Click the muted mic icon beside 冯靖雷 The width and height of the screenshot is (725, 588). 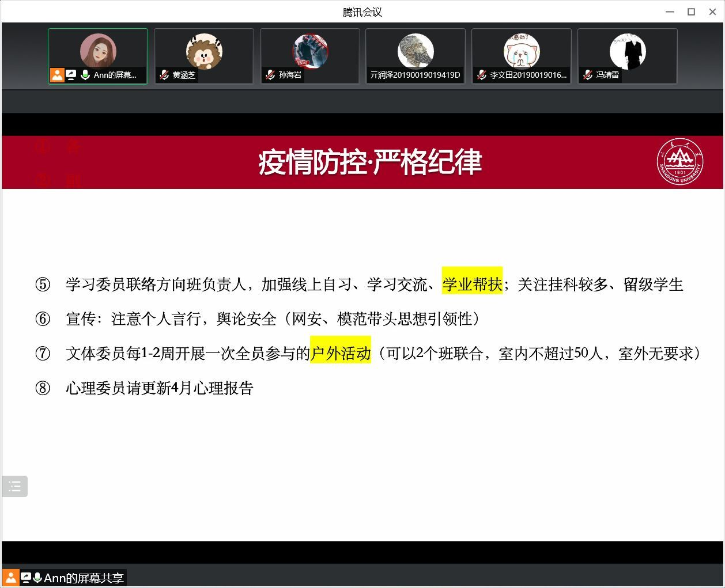click(x=588, y=75)
